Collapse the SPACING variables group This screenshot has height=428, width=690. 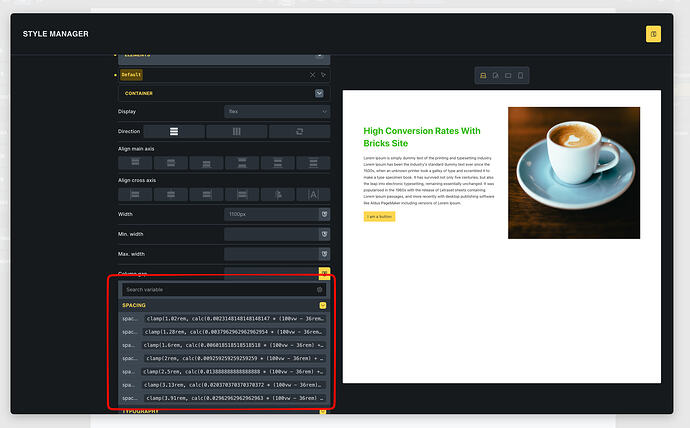(322, 305)
